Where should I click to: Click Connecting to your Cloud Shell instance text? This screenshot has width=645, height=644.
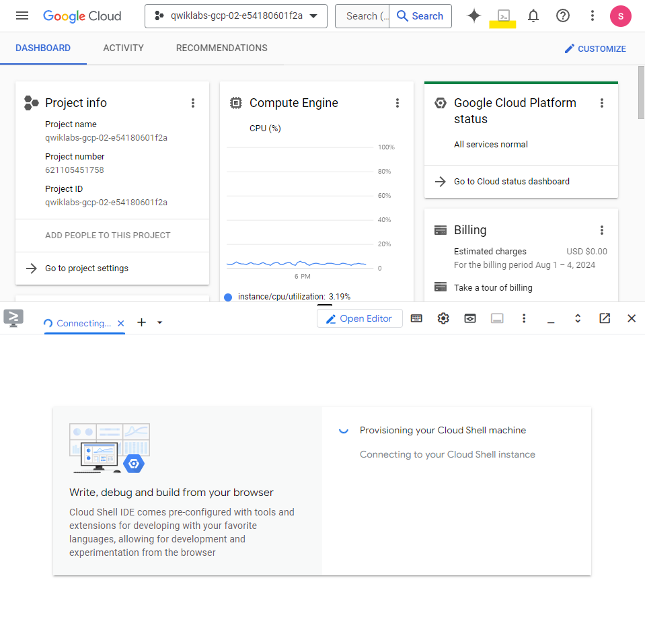pyautogui.click(x=447, y=455)
